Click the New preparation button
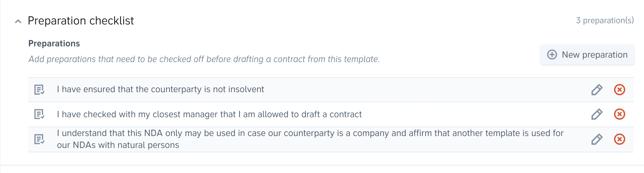 pyautogui.click(x=587, y=55)
